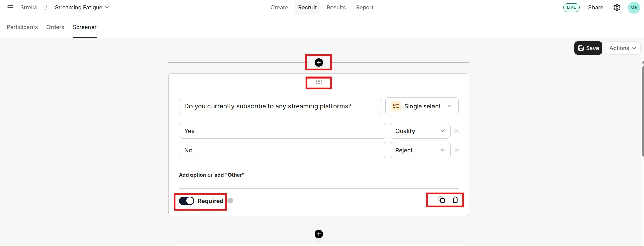Grab the six-dot drag handle on question card

(x=319, y=82)
